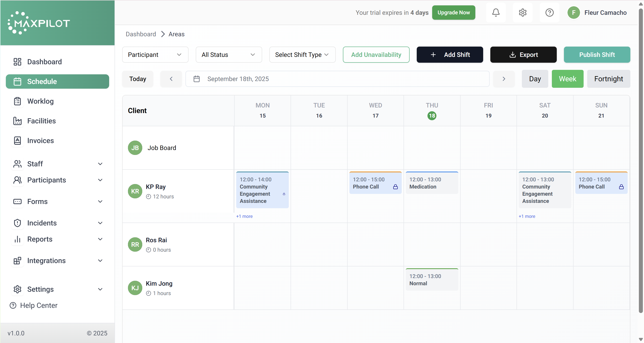Screen dimensions: 644x343
Task: Switch to Day view
Action: point(534,79)
